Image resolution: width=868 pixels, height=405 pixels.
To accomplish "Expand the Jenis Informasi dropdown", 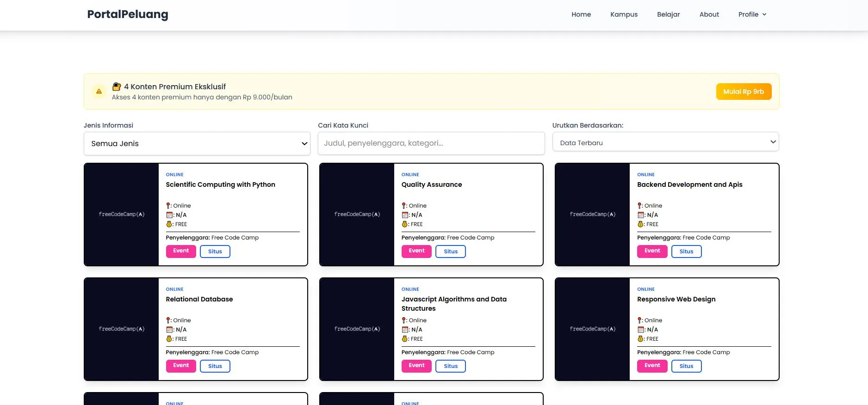I will pos(197,143).
